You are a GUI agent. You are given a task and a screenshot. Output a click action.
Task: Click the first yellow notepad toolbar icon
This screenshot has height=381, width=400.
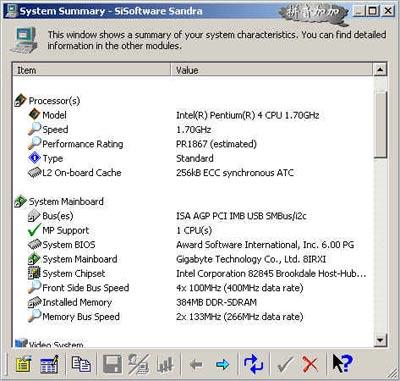pos(23,364)
